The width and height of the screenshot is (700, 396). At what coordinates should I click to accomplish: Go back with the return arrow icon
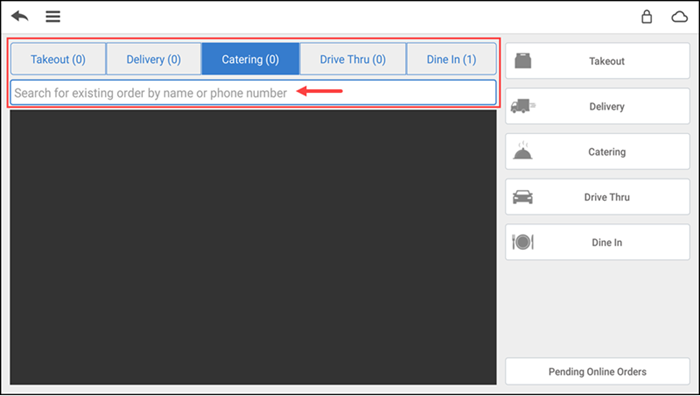(x=20, y=17)
